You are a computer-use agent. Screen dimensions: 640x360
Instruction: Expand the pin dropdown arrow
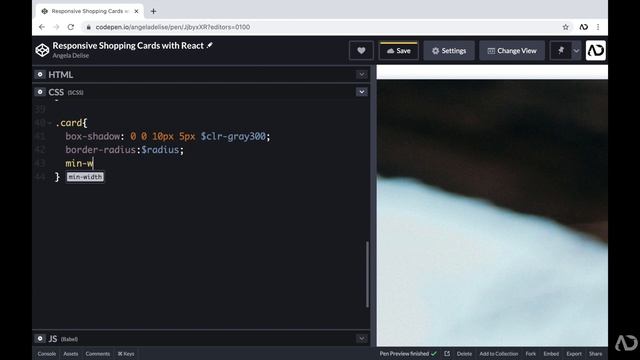[576, 51]
